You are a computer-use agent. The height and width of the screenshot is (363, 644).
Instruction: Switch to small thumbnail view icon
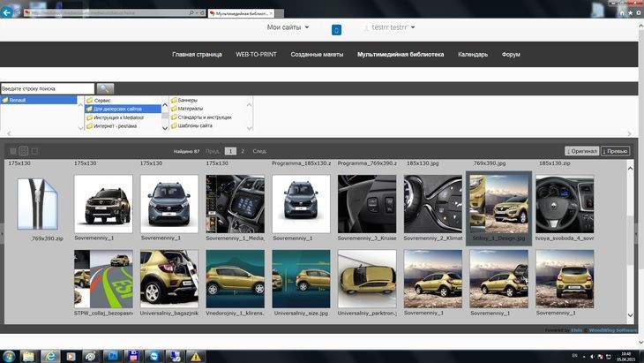[x=11, y=151]
